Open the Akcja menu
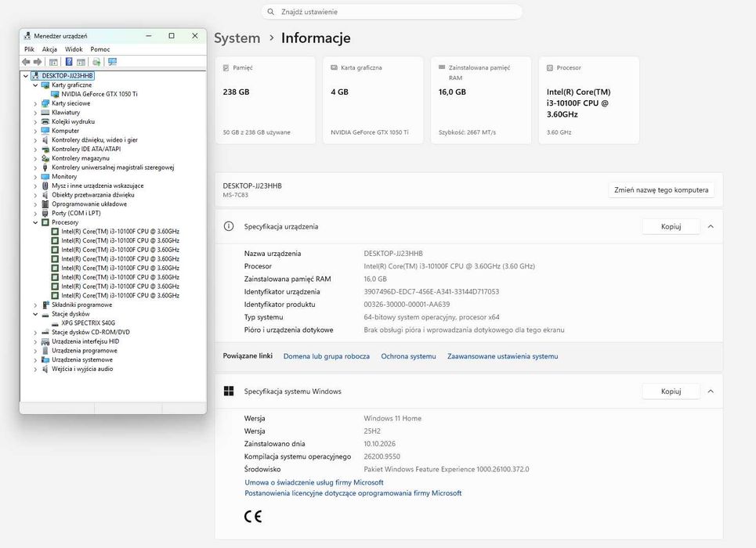 click(x=49, y=49)
